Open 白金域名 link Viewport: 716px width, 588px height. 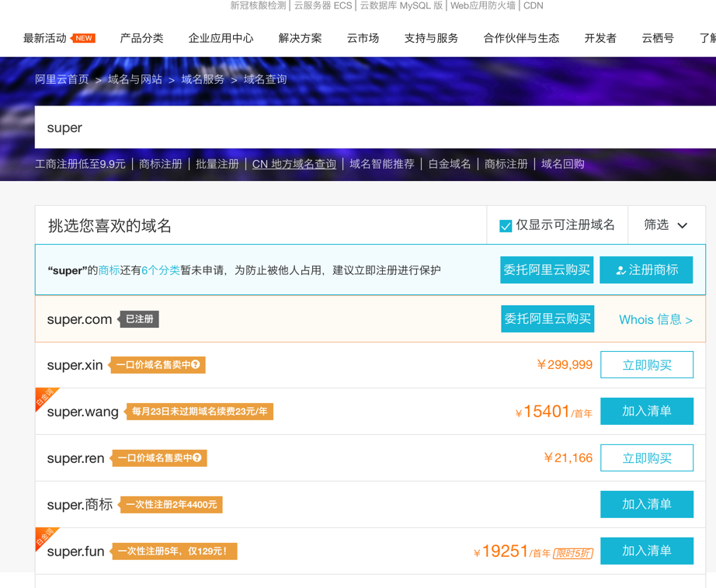pos(450,164)
